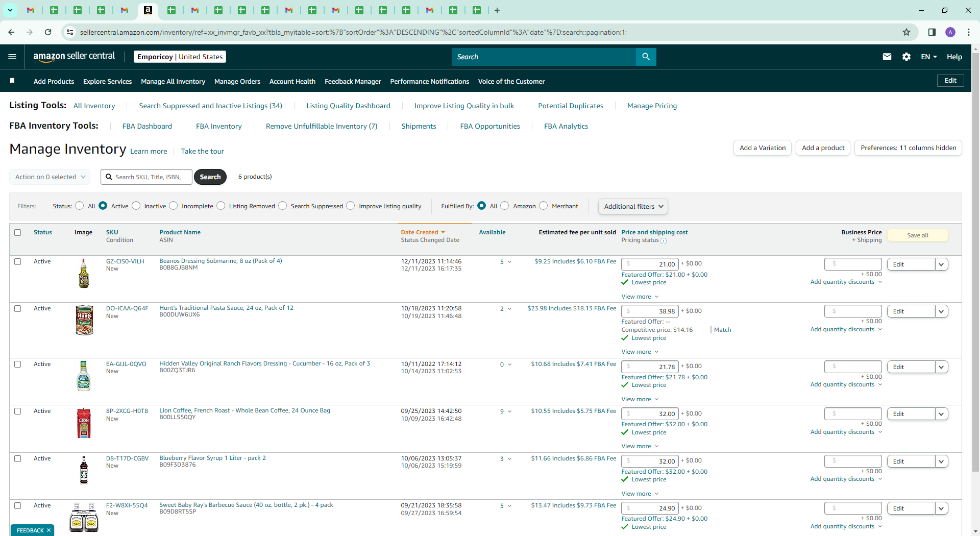Image resolution: width=980 pixels, height=536 pixels.
Task: Check the Beanos Dressing row checkbox
Action: pos(18,261)
